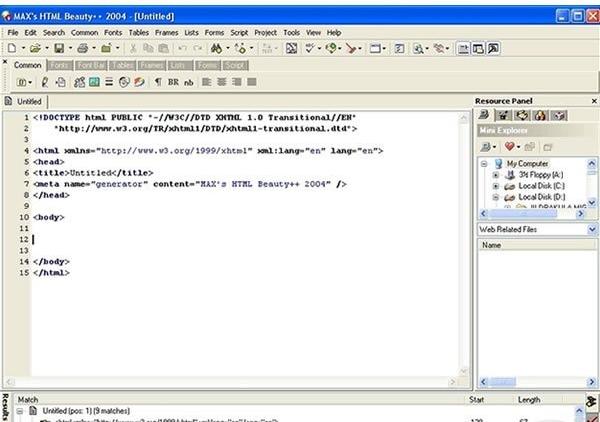The width and height of the screenshot is (600, 422).
Task: Open the dropdown arrow next to Open folder
Action: pos(46,48)
